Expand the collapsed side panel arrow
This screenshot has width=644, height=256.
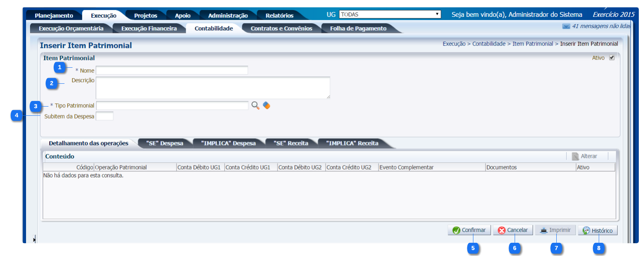[x=34, y=240]
